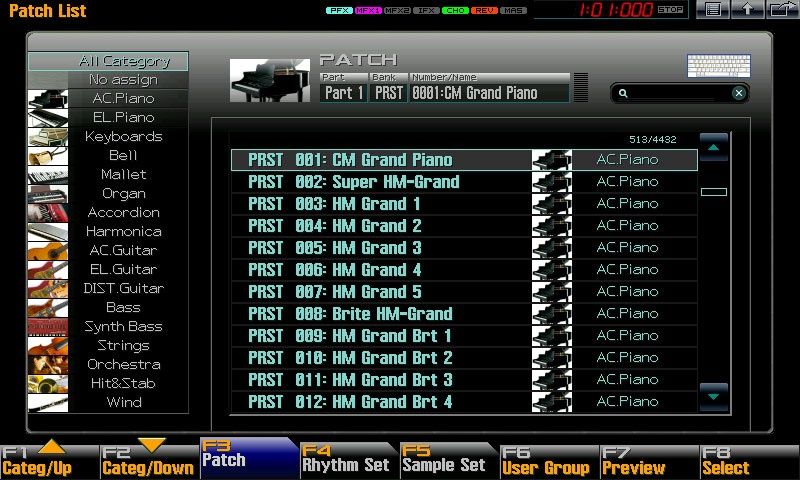Click piano icon in HM Grand 4 row
Viewport: 800px width, 480px height.
(552, 269)
